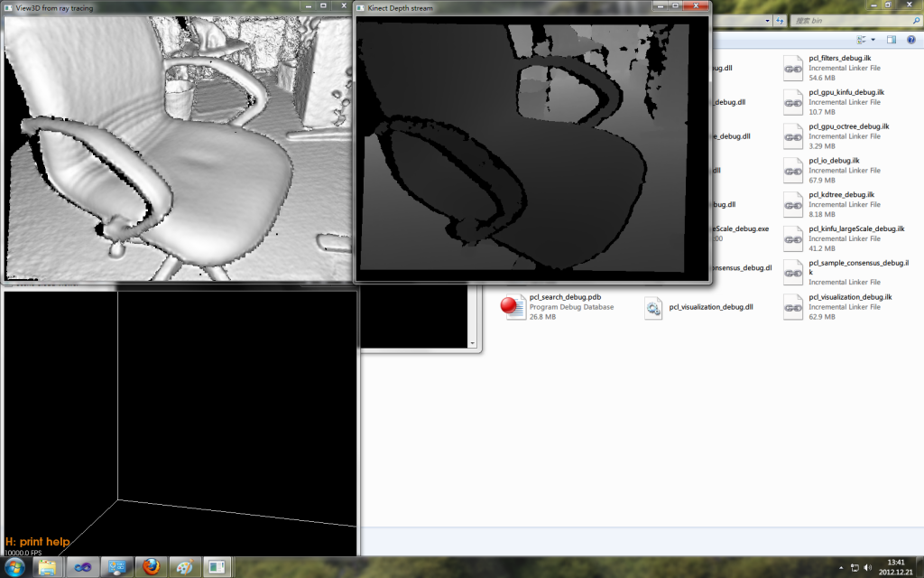This screenshot has width=924, height=578.
Task: Open the view options dropdown arrow
Action: [873, 40]
